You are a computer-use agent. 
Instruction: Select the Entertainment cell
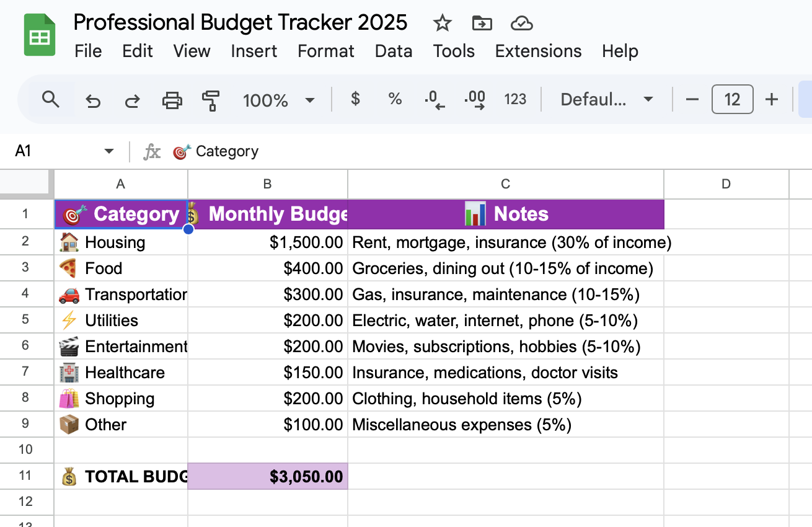(121, 346)
